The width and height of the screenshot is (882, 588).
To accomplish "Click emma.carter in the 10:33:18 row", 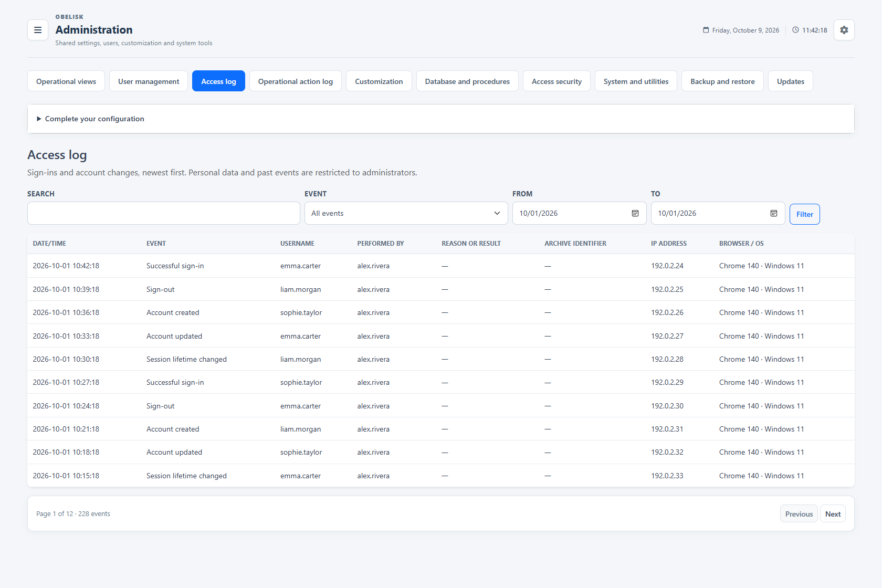I will 300,336.
